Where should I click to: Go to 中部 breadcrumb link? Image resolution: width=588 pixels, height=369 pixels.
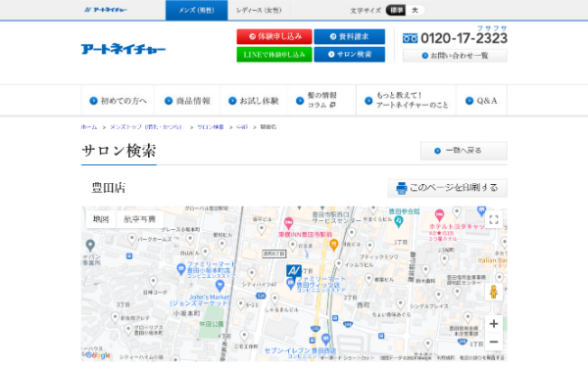242,127
